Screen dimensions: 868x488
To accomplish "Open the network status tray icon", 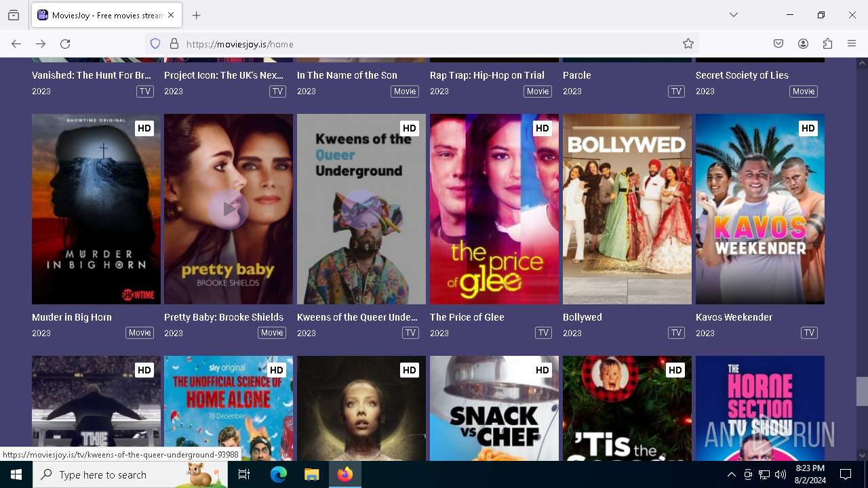I will click(x=764, y=474).
